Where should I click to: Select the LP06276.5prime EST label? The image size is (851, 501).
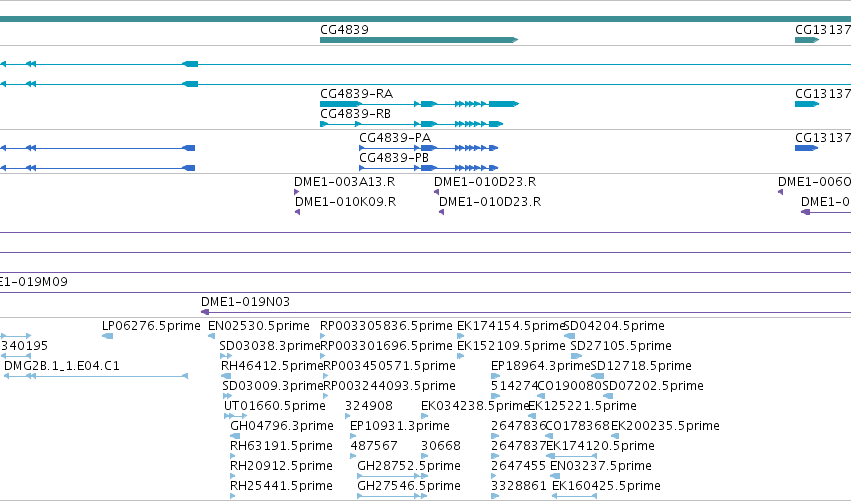click(x=151, y=326)
